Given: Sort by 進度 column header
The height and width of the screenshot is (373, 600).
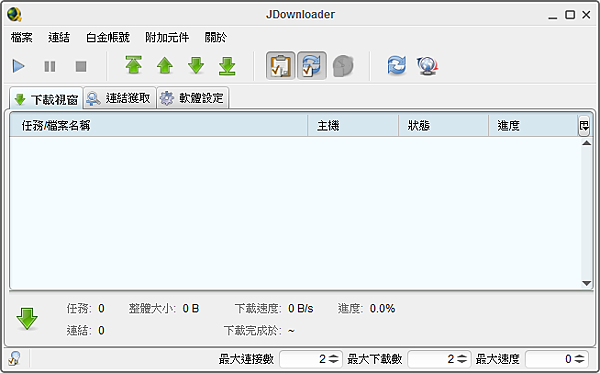Looking at the screenshot, I should (x=533, y=125).
